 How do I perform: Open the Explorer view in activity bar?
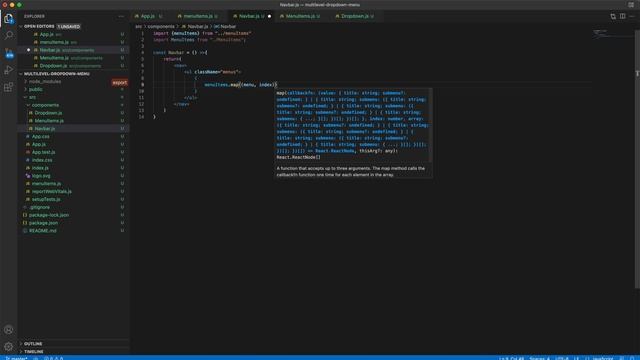pyautogui.click(x=9, y=18)
